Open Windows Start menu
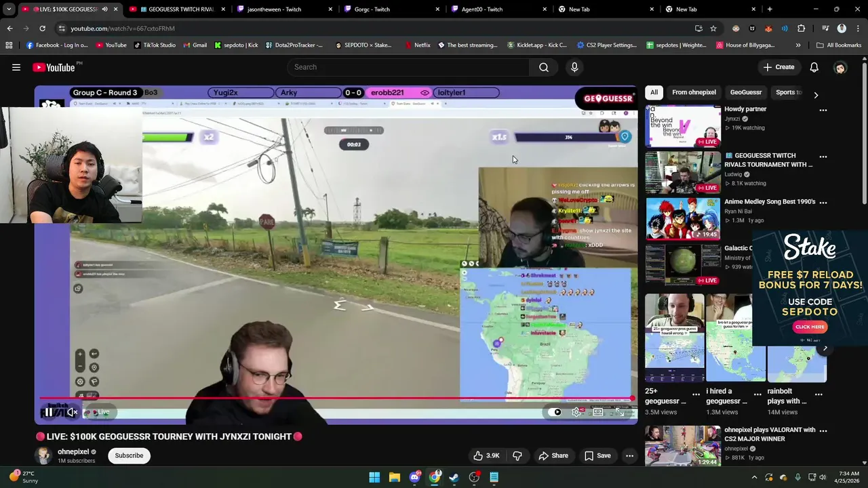The image size is (868, 488). (x=374, y=477)
